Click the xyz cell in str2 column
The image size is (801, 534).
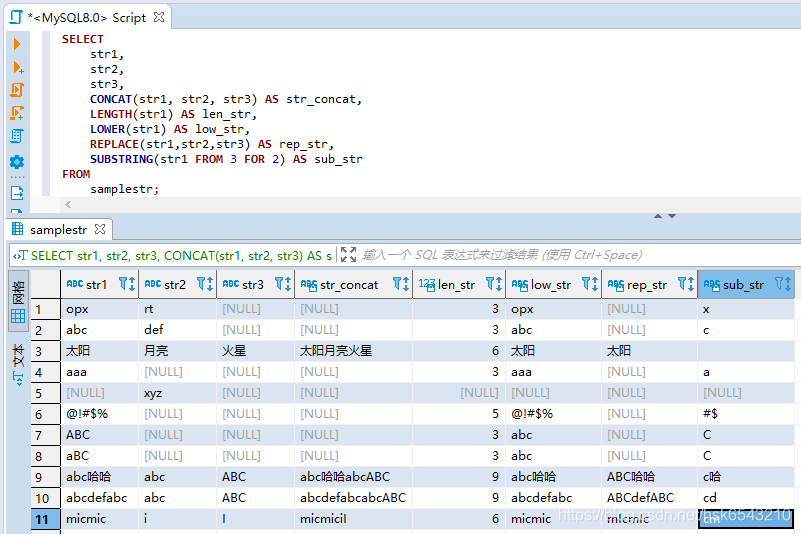pyautogui.click(x=178, y=393)
